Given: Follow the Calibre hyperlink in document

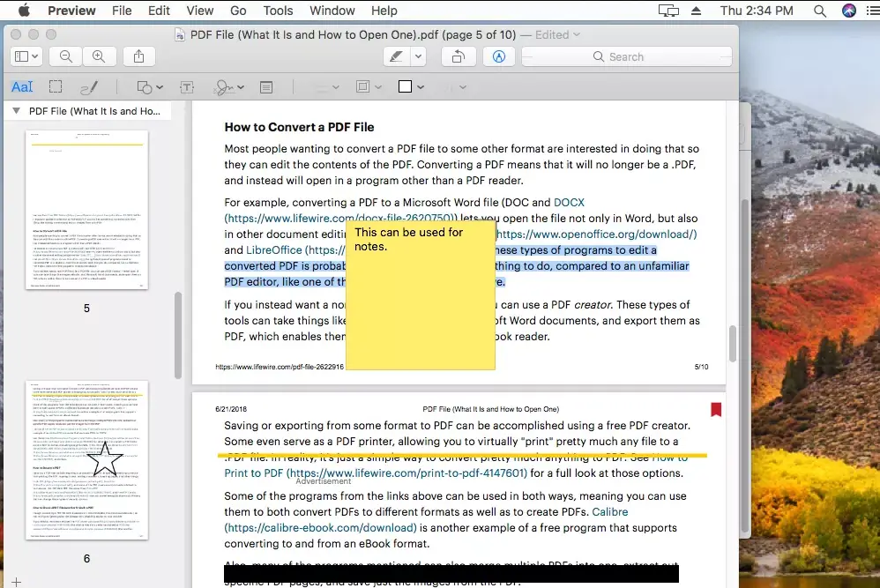Looking at the screenshot, I should click(x=609, y=511).
